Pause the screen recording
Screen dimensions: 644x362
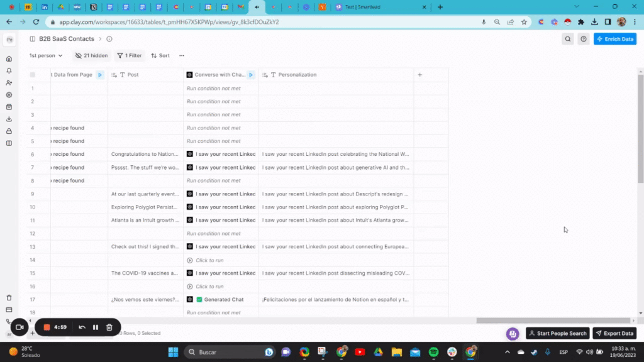point(96,327)
